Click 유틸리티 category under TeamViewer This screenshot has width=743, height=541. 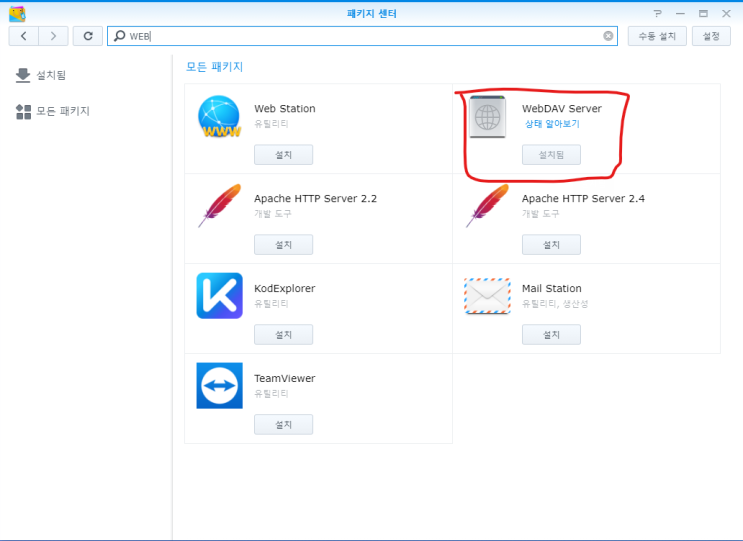271,394
